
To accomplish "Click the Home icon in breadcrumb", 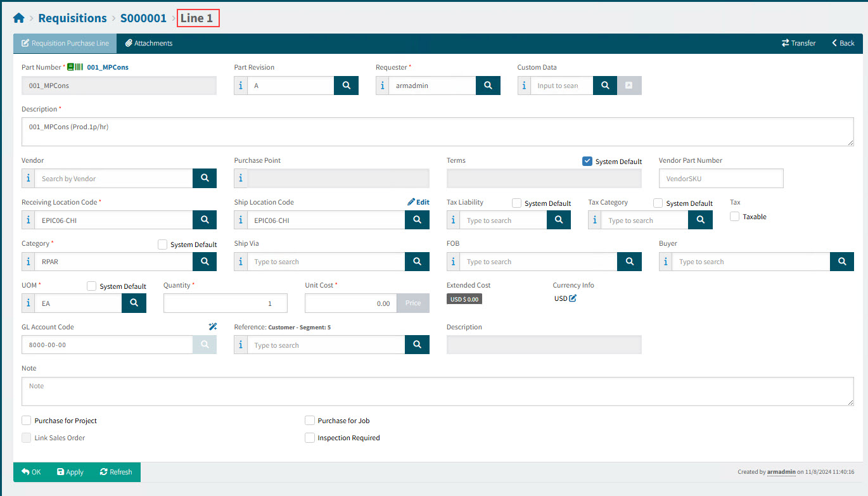I will click(x=19, y=18).
